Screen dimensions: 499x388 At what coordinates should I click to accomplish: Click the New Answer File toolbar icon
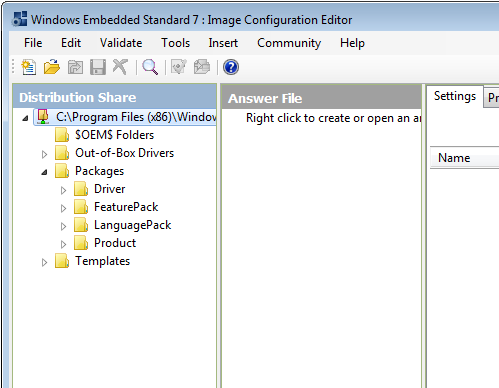pyautogui.click(x=29, y=67)
